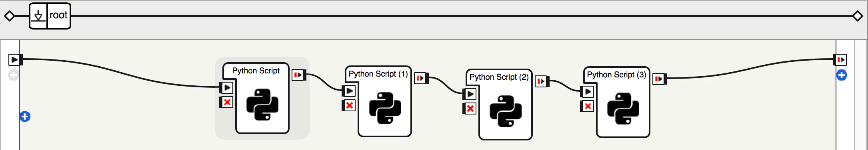Screen dimensions: 868x150
Task: Click input port of Python Script (2)
Action: pyautogui.click(x=470, y=94)
